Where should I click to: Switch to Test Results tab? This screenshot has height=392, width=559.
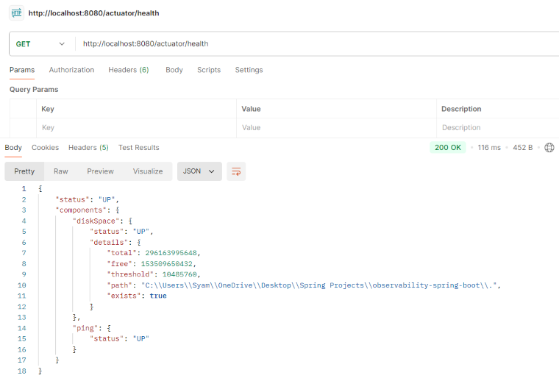click(x=139, y=147)
